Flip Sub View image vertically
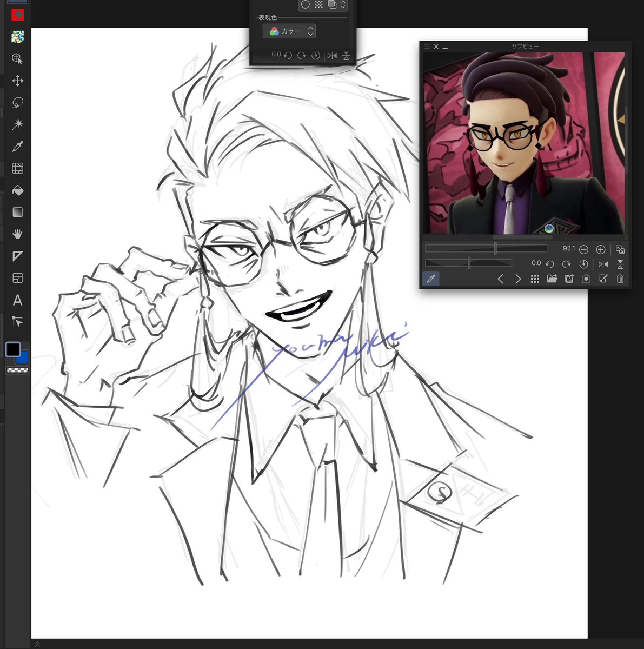This screenshot has height=649, width=644. tap(620, 264)
